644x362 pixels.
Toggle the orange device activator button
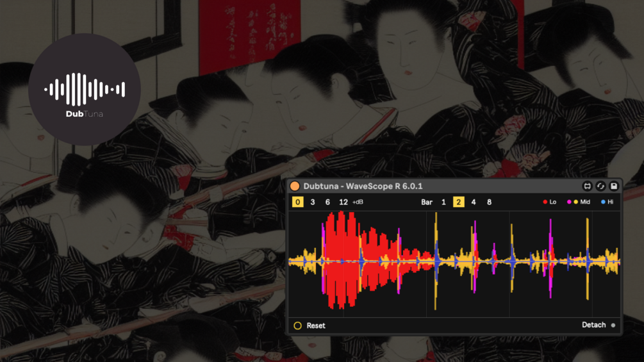tap(295, 186)
